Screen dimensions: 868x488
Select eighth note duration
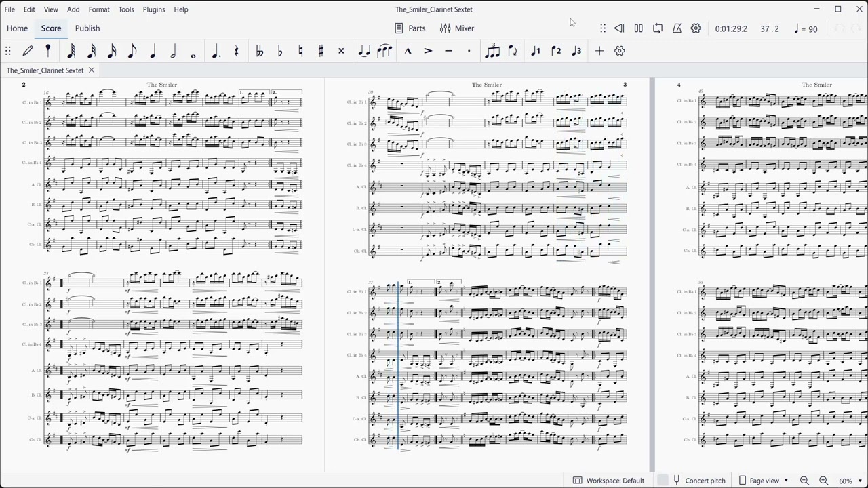(x=132, y=51)
